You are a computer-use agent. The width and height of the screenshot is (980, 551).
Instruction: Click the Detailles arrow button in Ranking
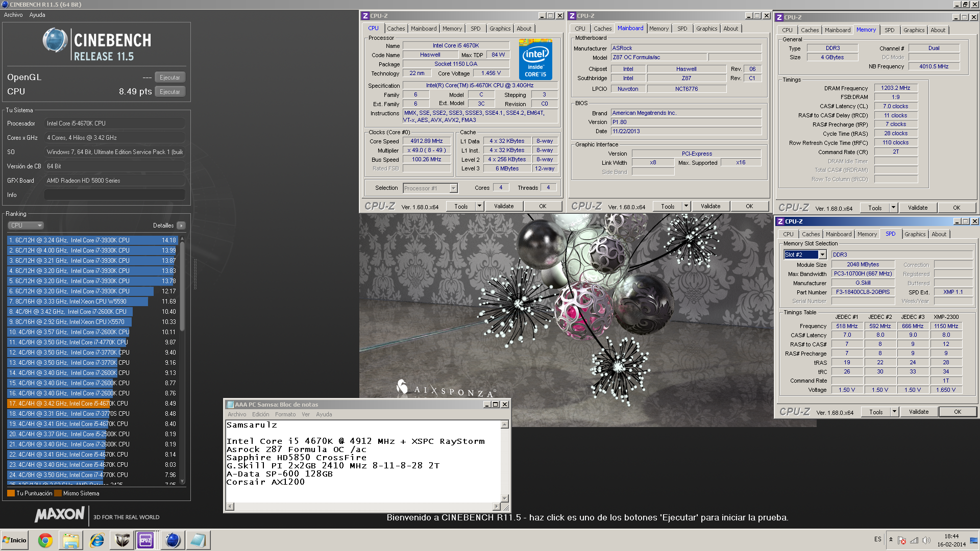point(181,226)
